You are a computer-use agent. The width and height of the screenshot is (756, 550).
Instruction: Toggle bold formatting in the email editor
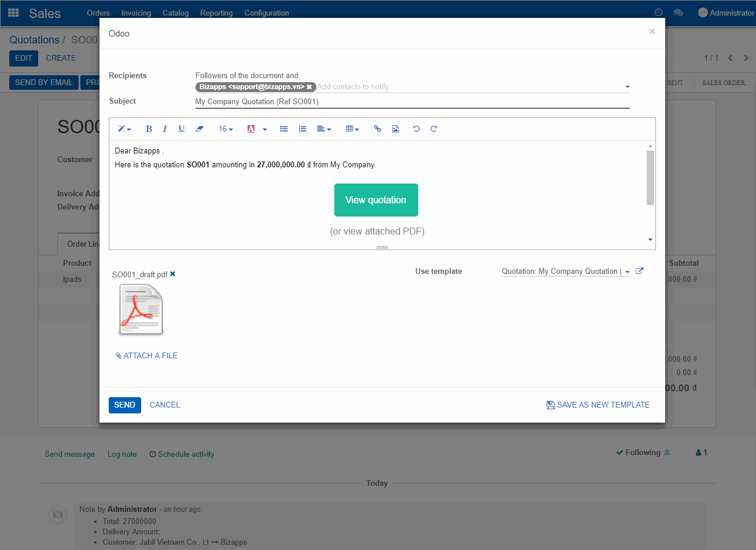[149, 129]
